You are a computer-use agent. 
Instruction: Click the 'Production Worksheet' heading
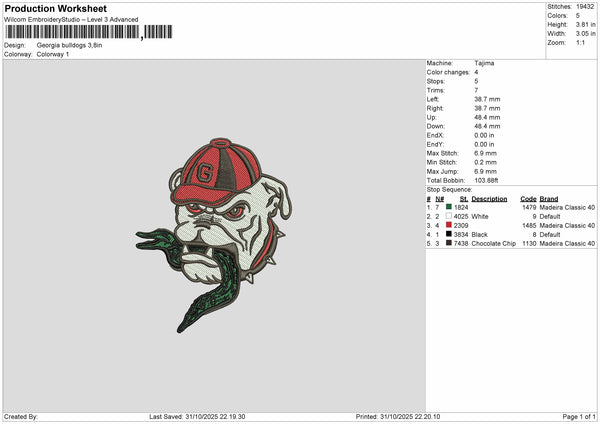click(55, 8)
